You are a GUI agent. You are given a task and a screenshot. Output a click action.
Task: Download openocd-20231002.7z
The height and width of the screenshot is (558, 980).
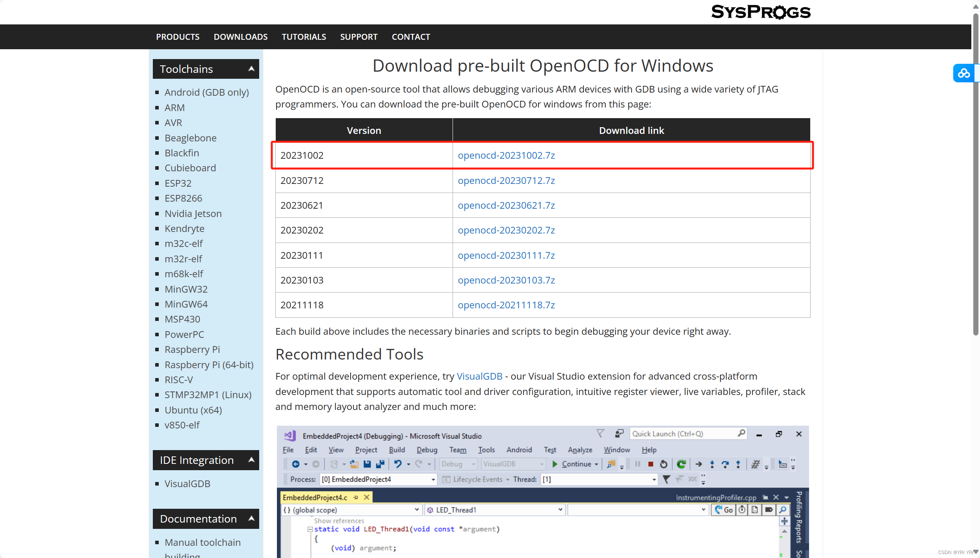tap(506, 155)
